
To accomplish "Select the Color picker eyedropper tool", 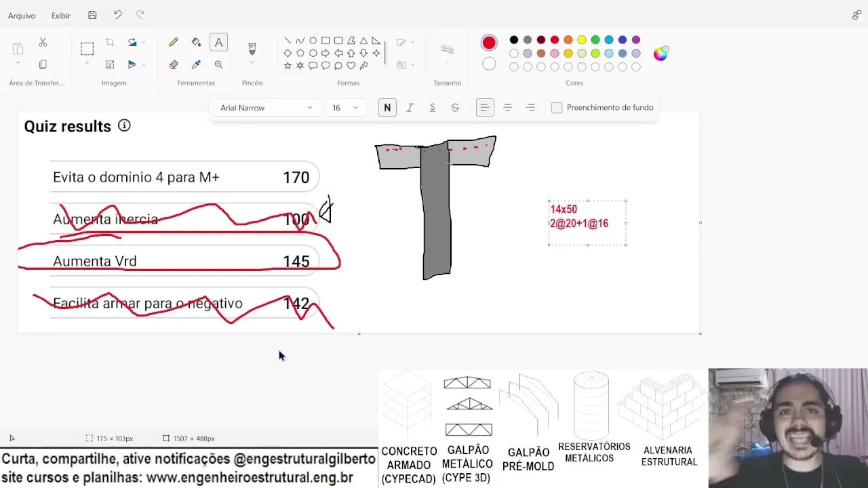I will click(196, 64).
